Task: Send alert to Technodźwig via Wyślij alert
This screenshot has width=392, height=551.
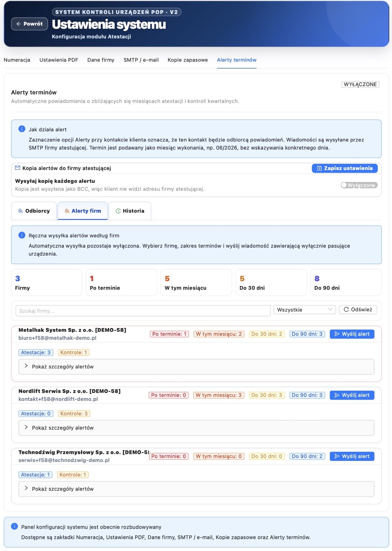Action: pyautogui.click(x=352, y=456)
